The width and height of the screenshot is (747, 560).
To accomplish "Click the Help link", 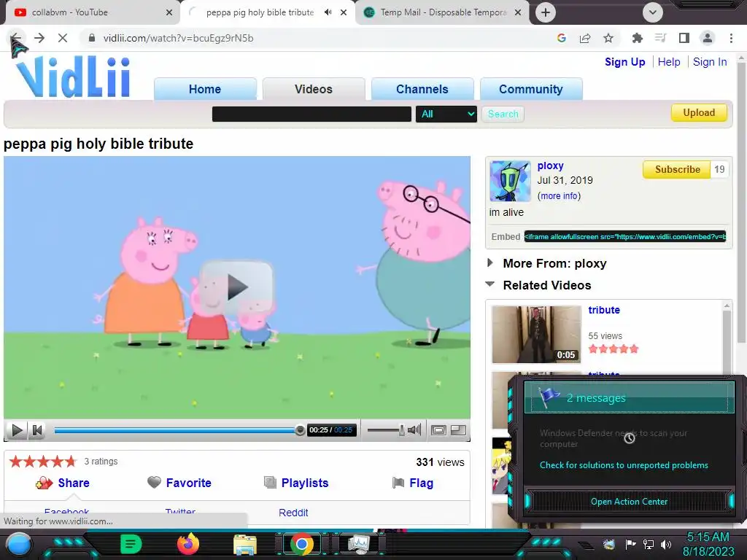I will point(669,62).
